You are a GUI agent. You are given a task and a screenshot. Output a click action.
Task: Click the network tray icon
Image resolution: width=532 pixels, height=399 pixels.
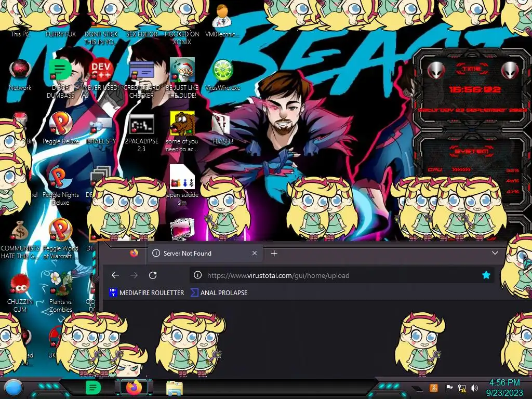462,388
